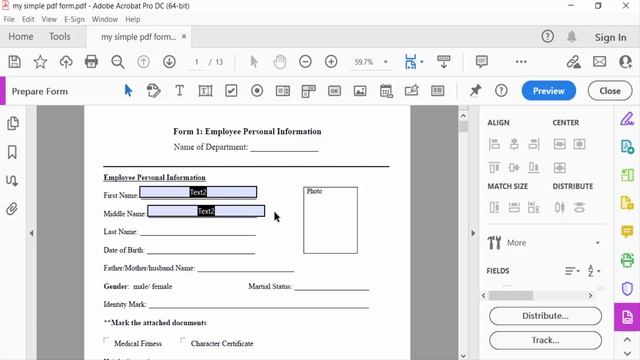Toggle the Character Certificate checkbox

(183, 340)
